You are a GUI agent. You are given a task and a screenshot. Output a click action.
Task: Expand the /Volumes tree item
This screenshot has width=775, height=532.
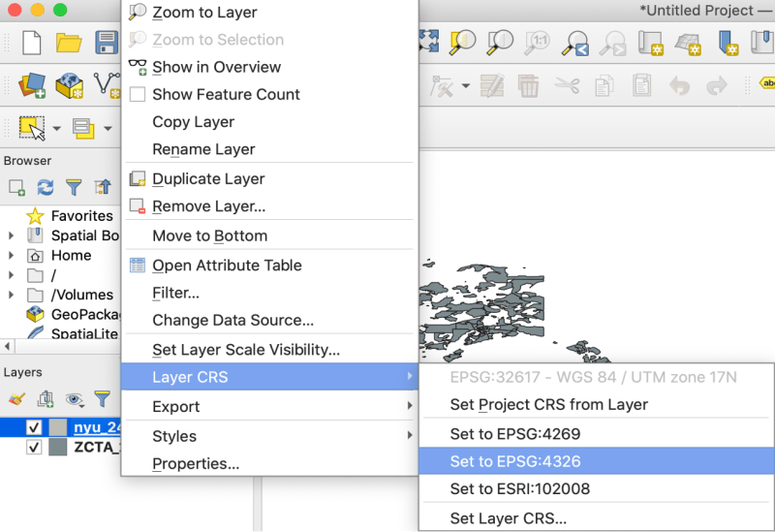point(11,296)
